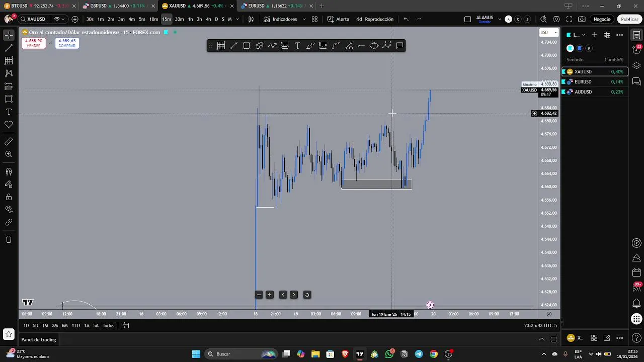Open the chart type candles selector

pos(251,19)
